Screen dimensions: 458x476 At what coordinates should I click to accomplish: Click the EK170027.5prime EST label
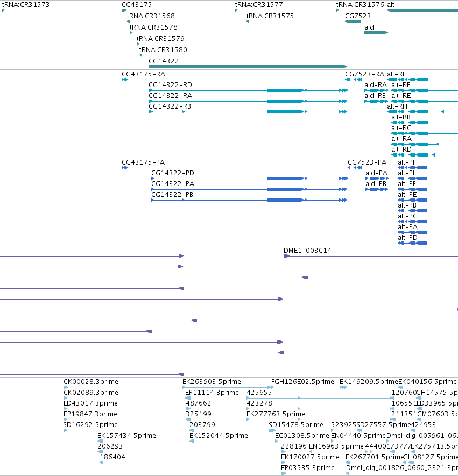[310, 457]
